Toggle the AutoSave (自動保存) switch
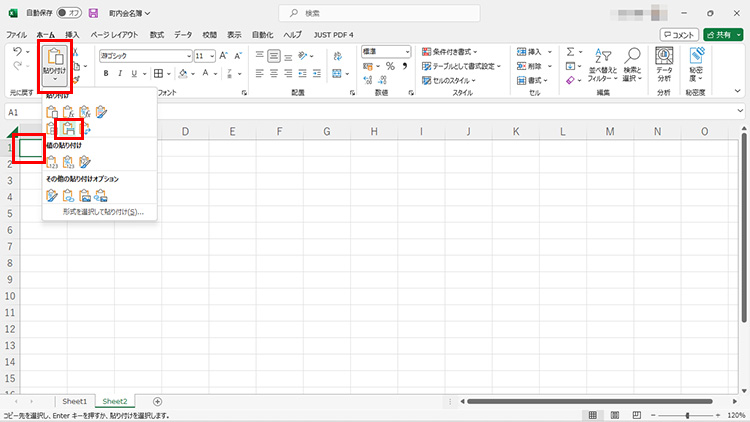Viewport: 750px width, 422px height. (68, 14)
